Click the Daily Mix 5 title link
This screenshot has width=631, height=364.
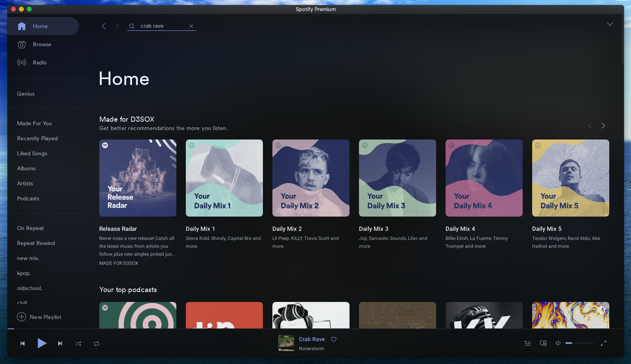547,229
